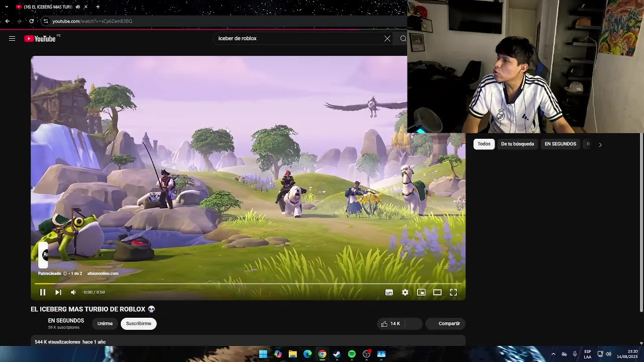Show hidden system tray icons

coord(553,354)
